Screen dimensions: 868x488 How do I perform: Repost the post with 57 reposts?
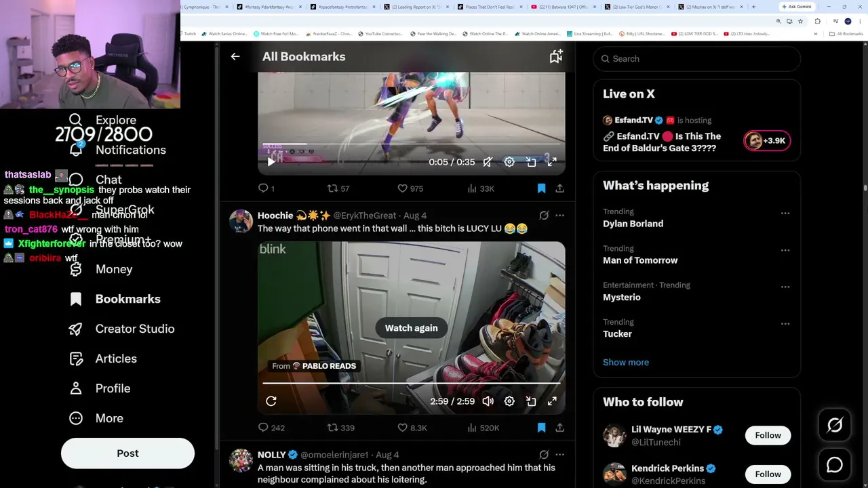[338, 188]
